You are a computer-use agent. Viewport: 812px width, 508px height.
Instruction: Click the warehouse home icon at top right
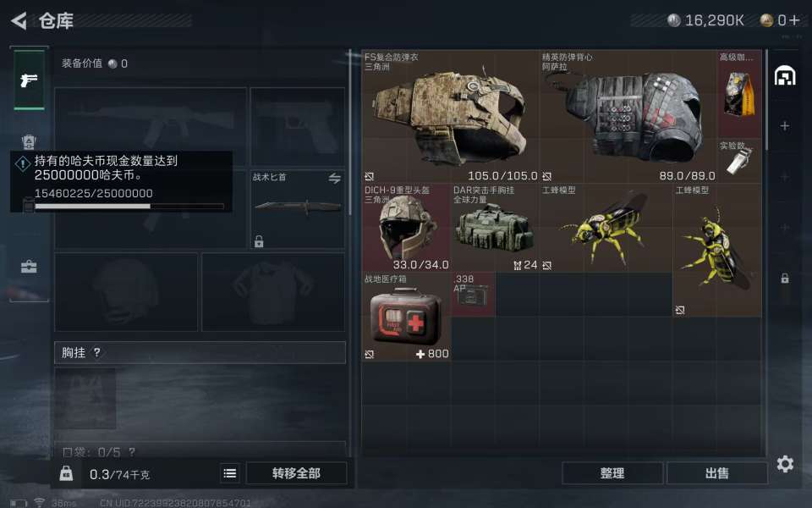coord(785,76)
